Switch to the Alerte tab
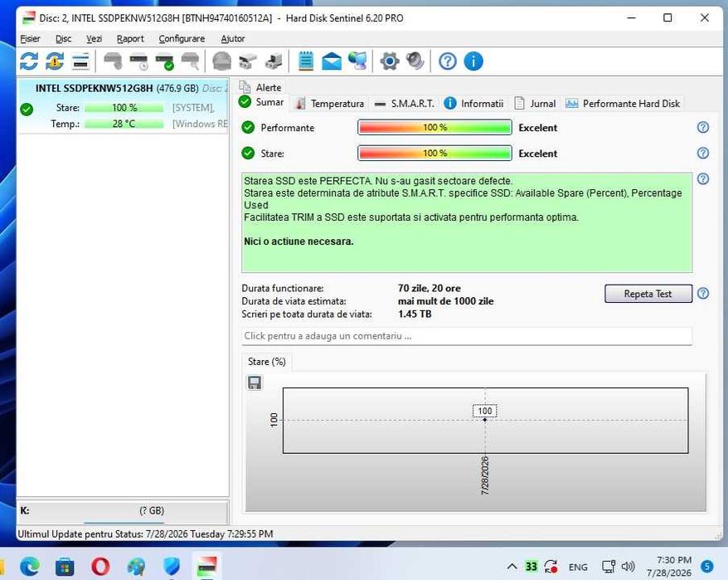728x580 pixels. 260,87
